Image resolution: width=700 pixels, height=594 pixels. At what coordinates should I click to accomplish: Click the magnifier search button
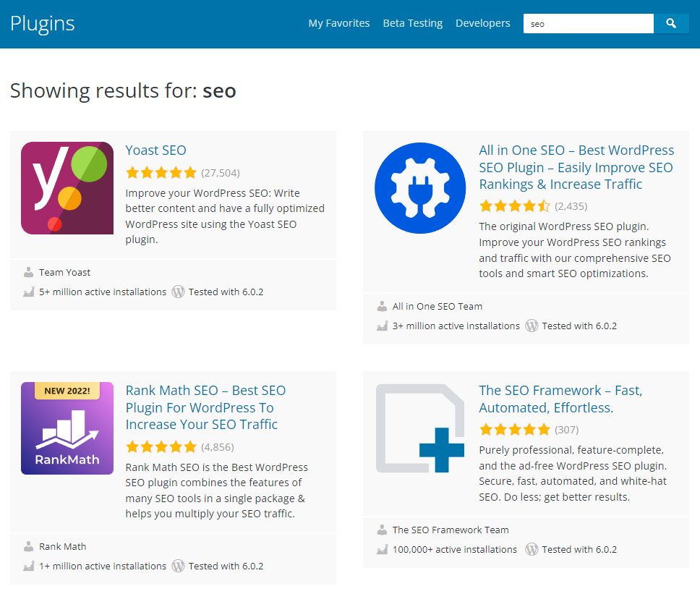click(x=671, y=24)
